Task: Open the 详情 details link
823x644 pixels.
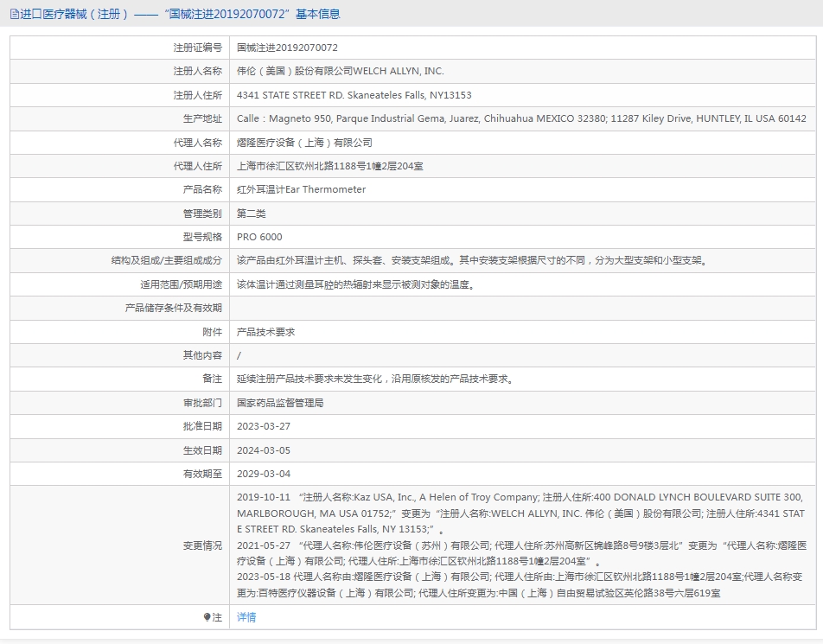Action: click(246, 617)
